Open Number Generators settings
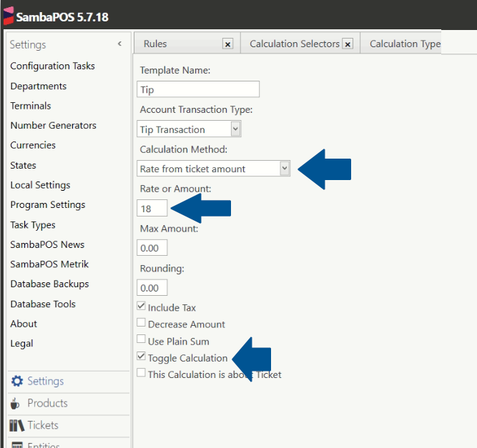The image size is (477, 448). (x=53, y=125)
